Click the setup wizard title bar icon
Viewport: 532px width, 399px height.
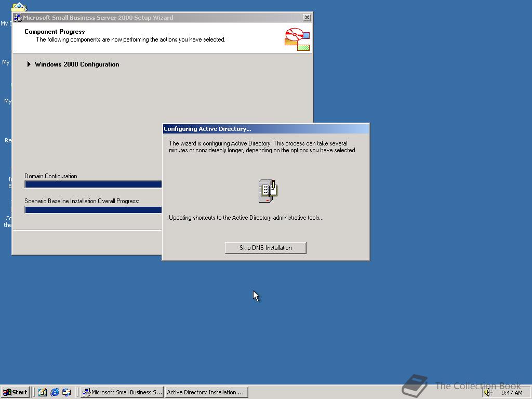tap(18, 18)
